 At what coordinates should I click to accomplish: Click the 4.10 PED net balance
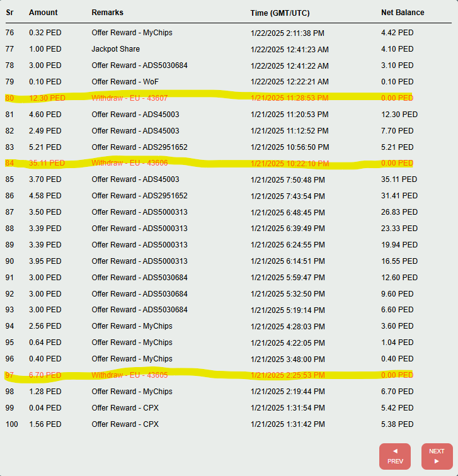tap(398, 49)
